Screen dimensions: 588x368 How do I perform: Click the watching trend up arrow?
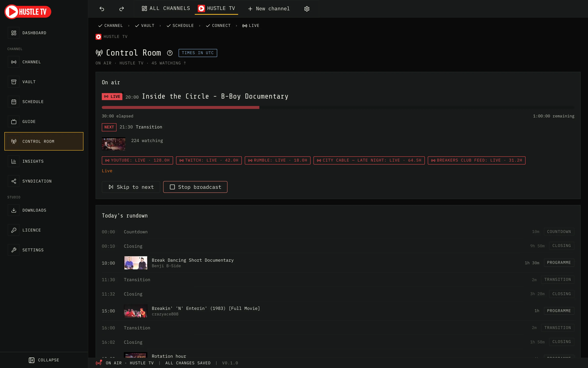click(x=185, y=63)
